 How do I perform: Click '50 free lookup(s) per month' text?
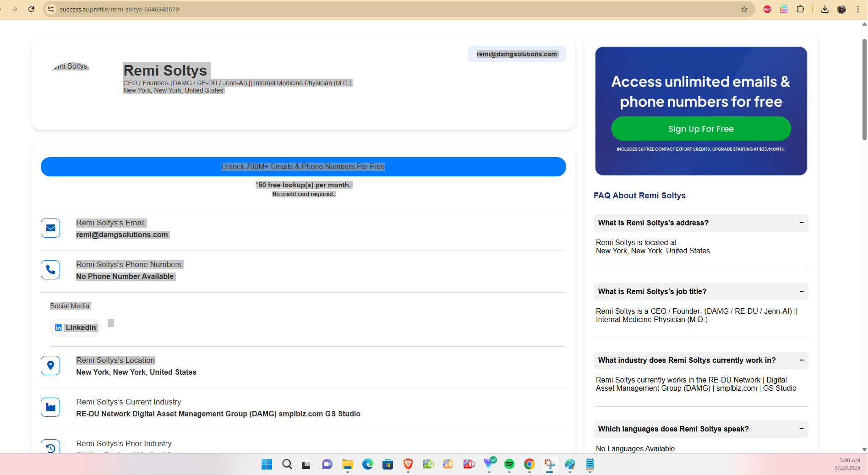click(303, 185)
